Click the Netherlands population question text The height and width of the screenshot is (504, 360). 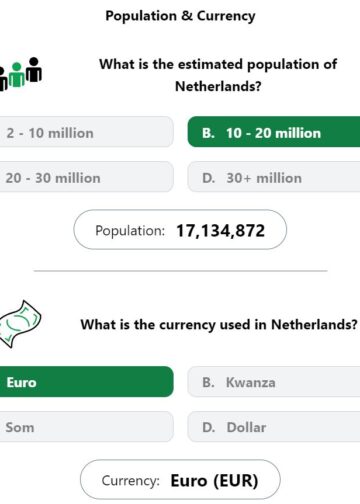(x=218, y=75)
